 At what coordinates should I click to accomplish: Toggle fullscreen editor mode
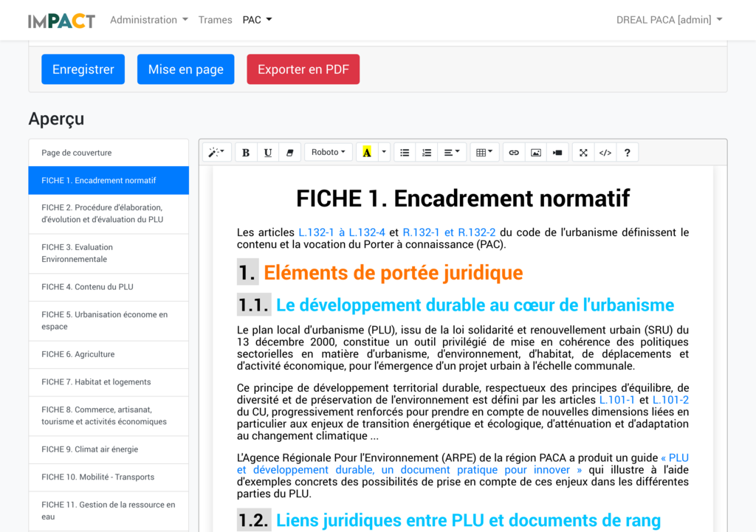583,153
